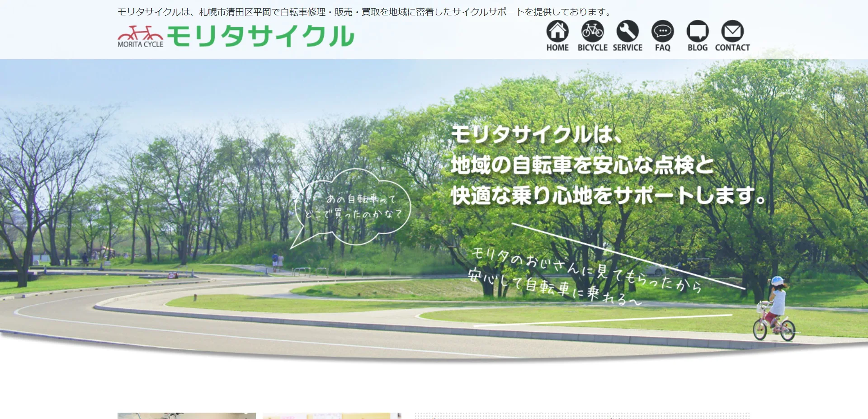Click the handwritten speech bubble in hero image
The width and height of the screenshot is (868, 419).
coord(354,207)
